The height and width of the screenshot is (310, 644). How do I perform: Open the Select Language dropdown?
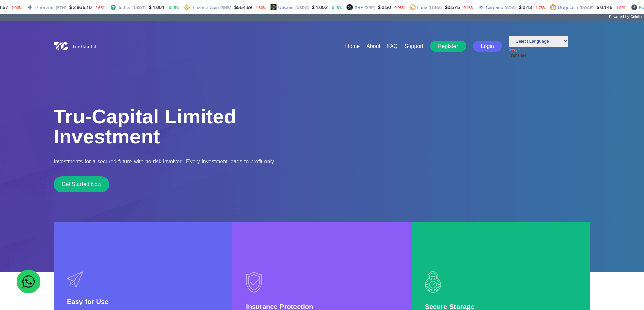pyautogui.click(x=538, y=41)
